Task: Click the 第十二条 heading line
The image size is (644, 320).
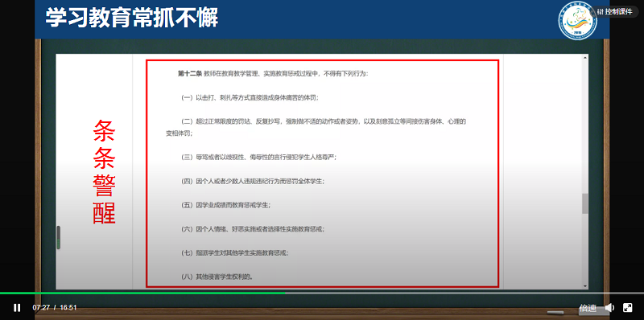Action: pos(273,74)
